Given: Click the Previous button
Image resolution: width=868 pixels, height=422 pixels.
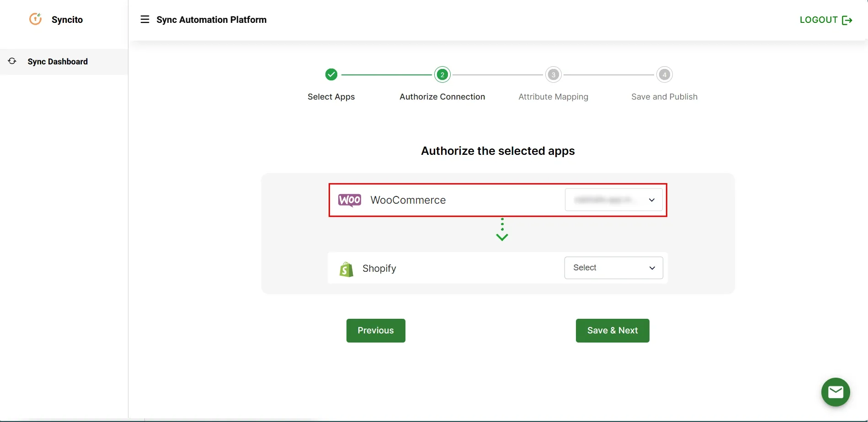Looking at the screenshot, I should pyautogui.click(x=375, y=330).
